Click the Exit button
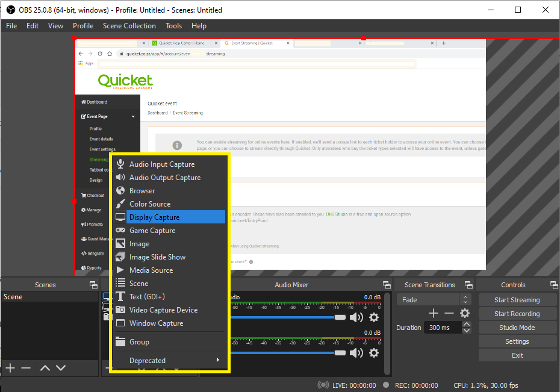This screenshot has width=560, height=392. 517,355
